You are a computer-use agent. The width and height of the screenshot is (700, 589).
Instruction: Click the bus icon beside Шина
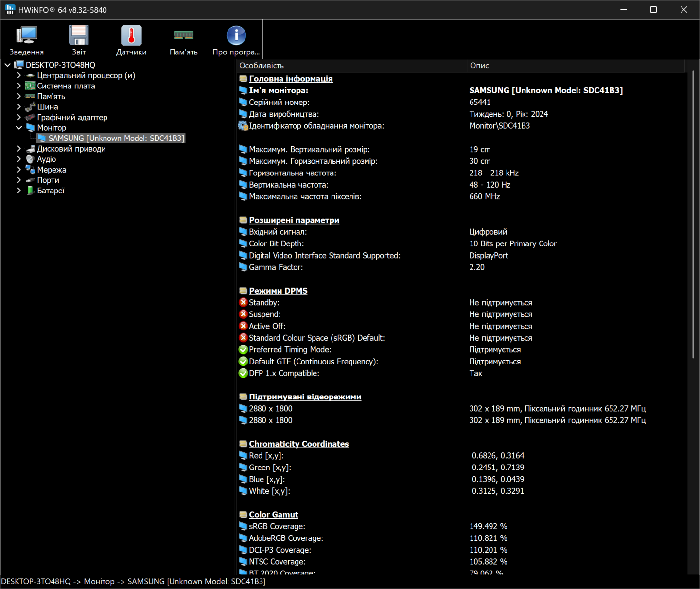coord(30,107)
